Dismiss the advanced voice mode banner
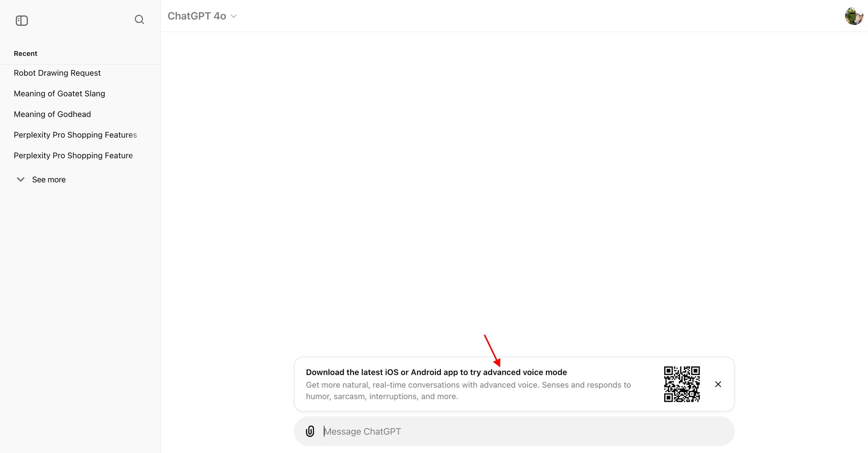 [718, 384]
